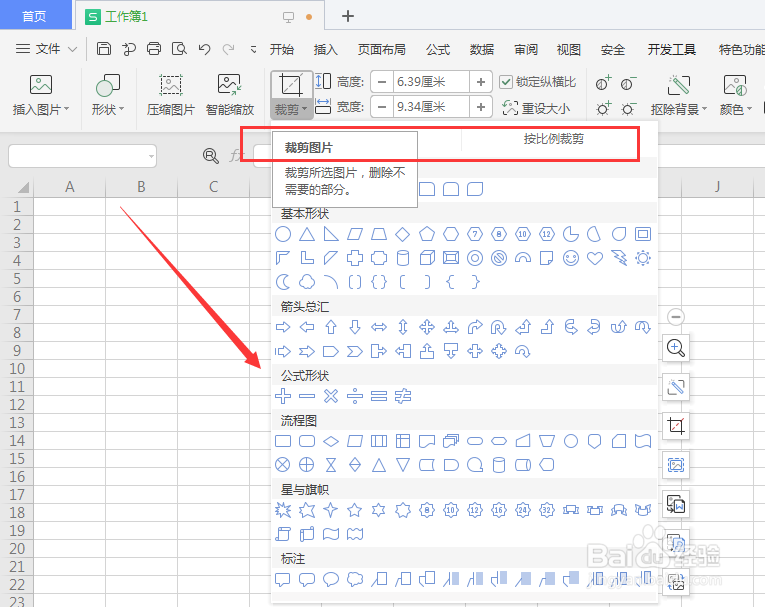765x607 pixels.
Task: Click the Crop (裁剪) icon
Action: click(x=291, y=85)
